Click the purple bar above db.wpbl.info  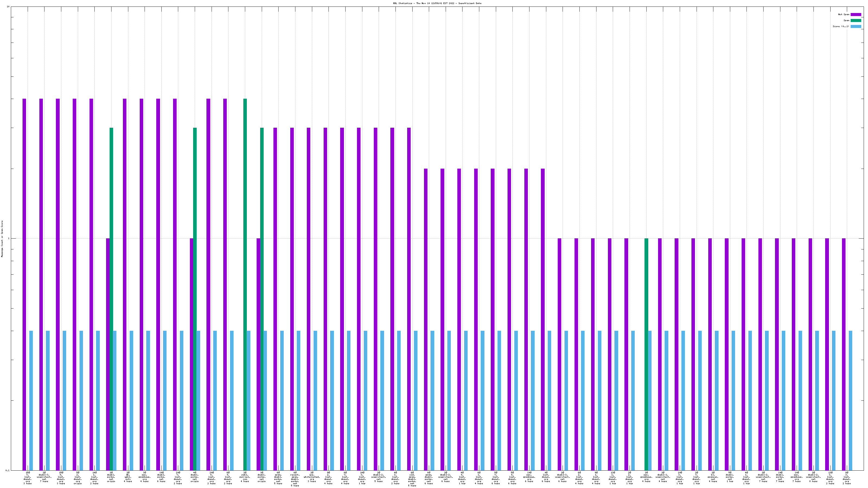[125, 284]
